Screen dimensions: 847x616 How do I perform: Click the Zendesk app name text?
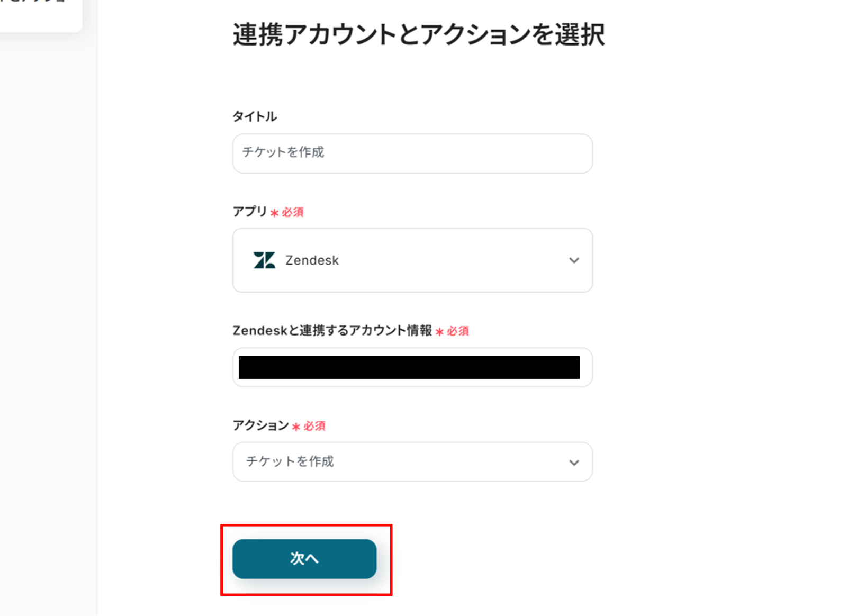312,260
